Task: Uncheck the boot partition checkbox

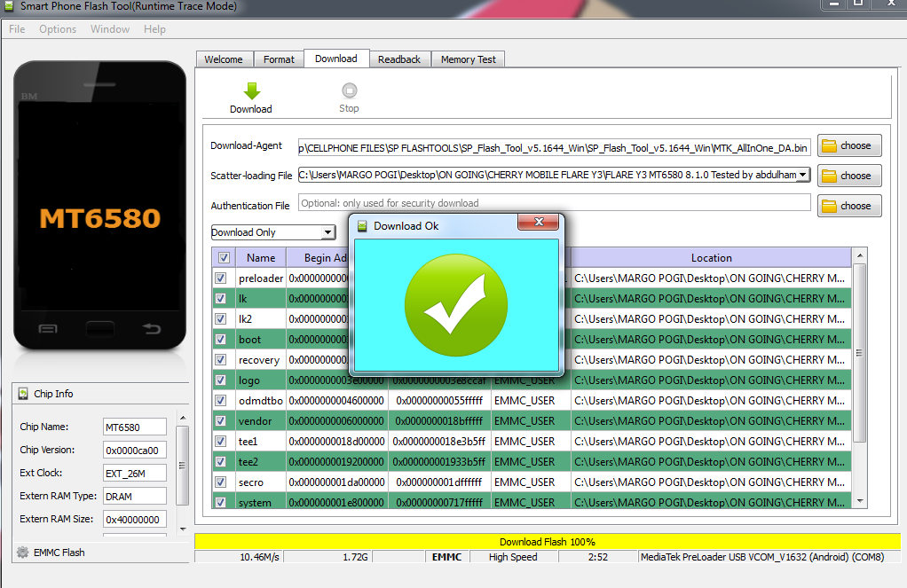Action: (x=221, y=340)
